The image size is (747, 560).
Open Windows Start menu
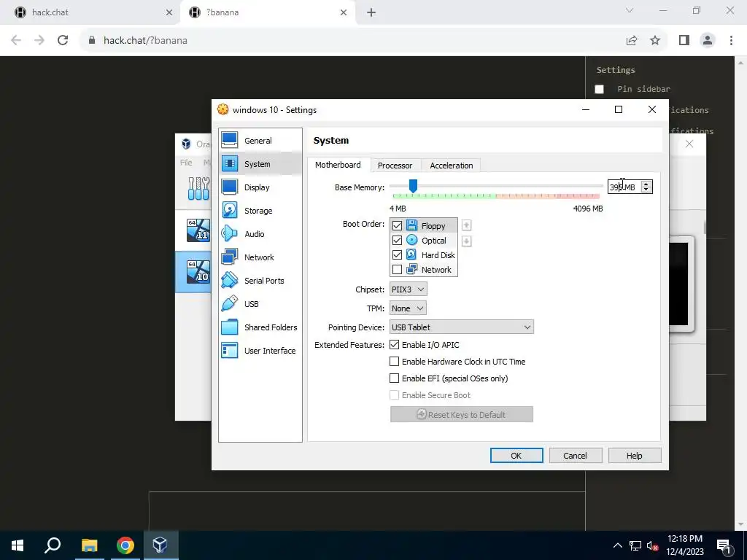click(x=18, y=545)
